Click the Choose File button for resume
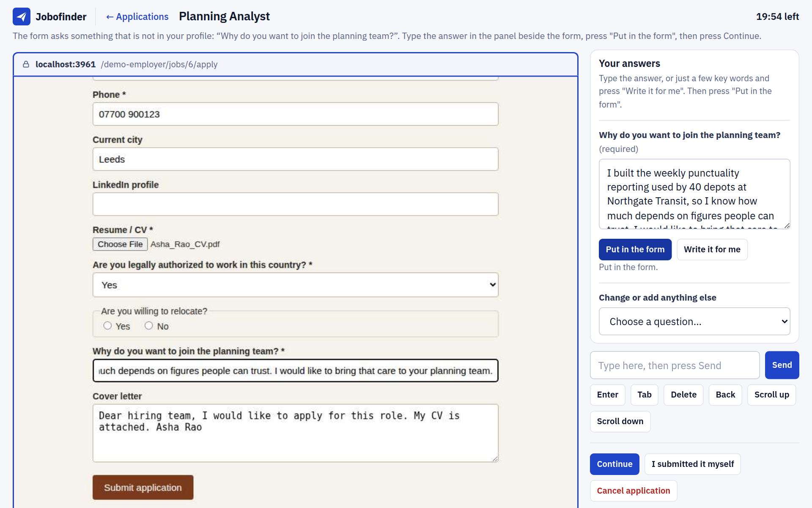This screenshot has width=812, height=508. (120, 244)
